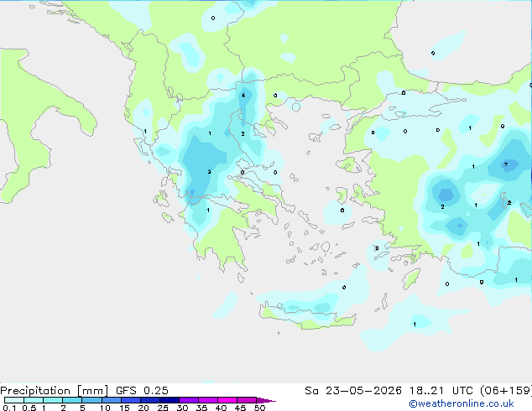The image size is (532, 411).
Task: Click the 15–20 mm legend swatch
Action: point(131,400)
